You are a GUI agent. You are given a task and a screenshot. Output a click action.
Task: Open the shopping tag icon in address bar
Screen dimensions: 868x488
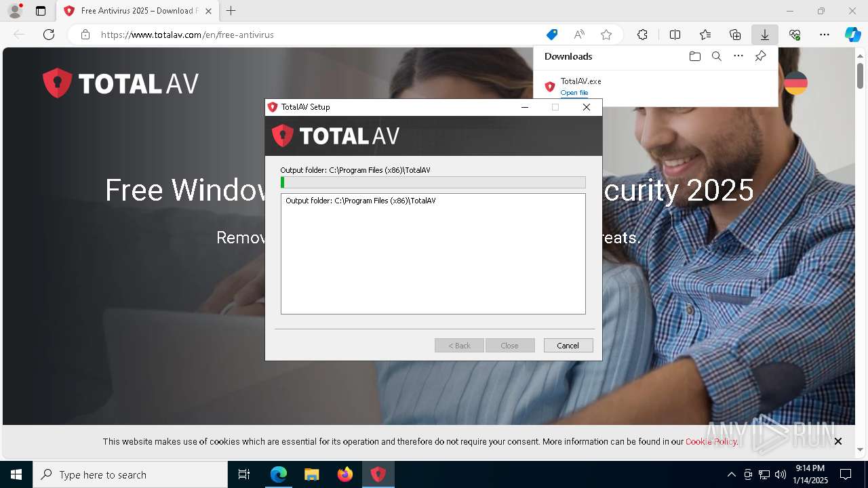tap(552, 35)
